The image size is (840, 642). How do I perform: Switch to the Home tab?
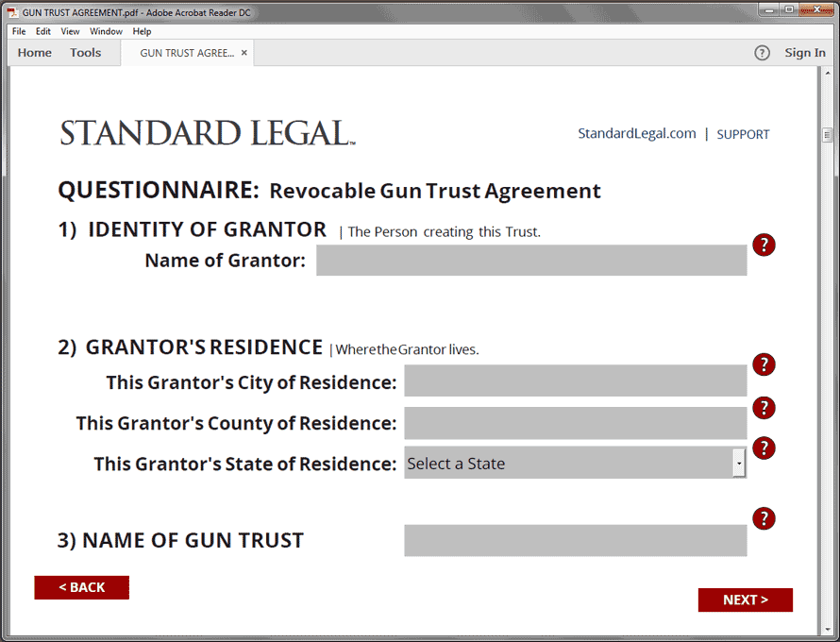point(35,53)
